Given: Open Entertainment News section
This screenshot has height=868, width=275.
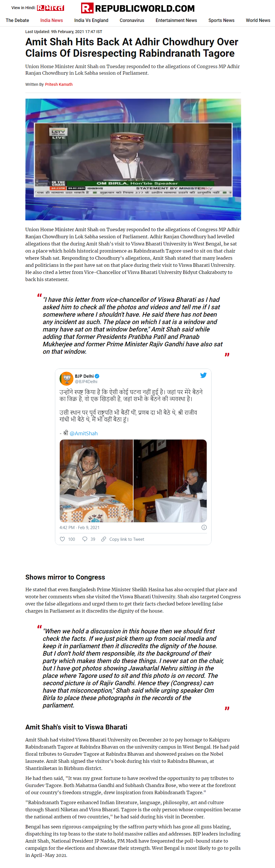Looking at the screenshot, I should point(177,20).
